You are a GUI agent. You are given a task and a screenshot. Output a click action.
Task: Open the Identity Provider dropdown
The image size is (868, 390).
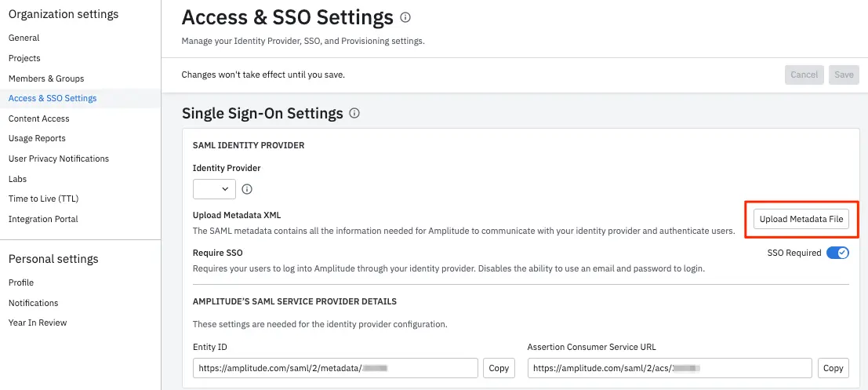[x=214, y=189]
